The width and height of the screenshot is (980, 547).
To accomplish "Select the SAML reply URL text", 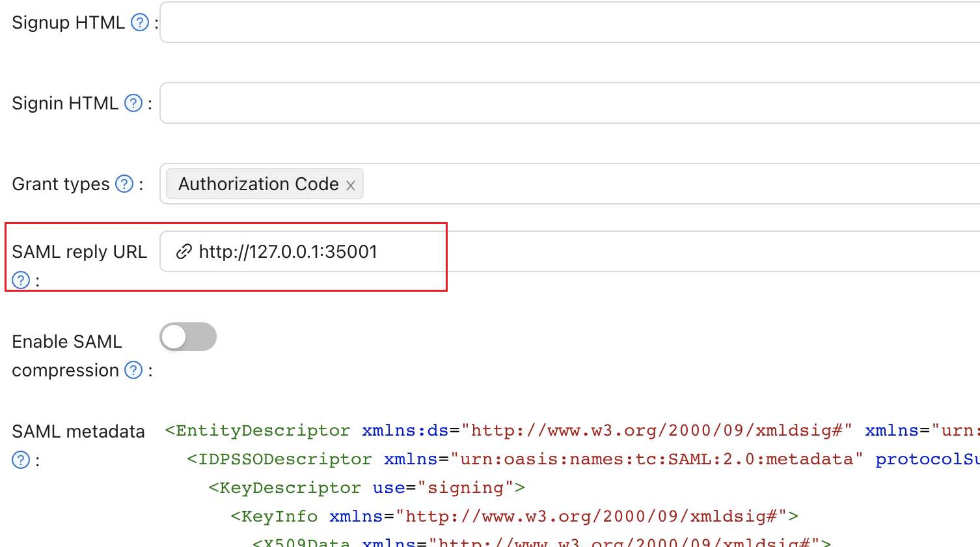I will (286, 251).
